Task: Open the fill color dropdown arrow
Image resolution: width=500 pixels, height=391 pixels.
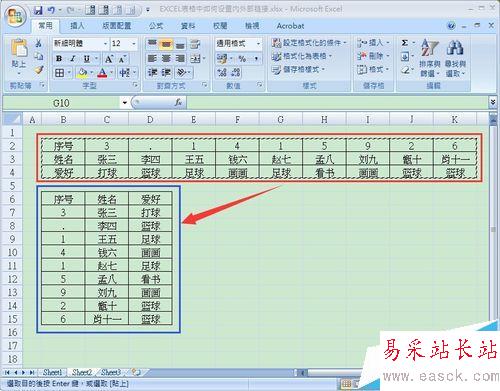Action: pos(91,72)
